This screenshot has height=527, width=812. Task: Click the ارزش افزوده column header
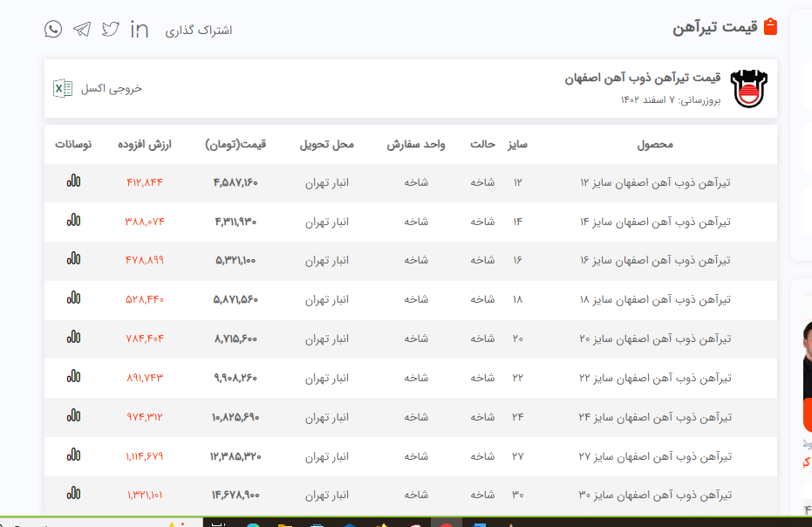click(145, 144)
